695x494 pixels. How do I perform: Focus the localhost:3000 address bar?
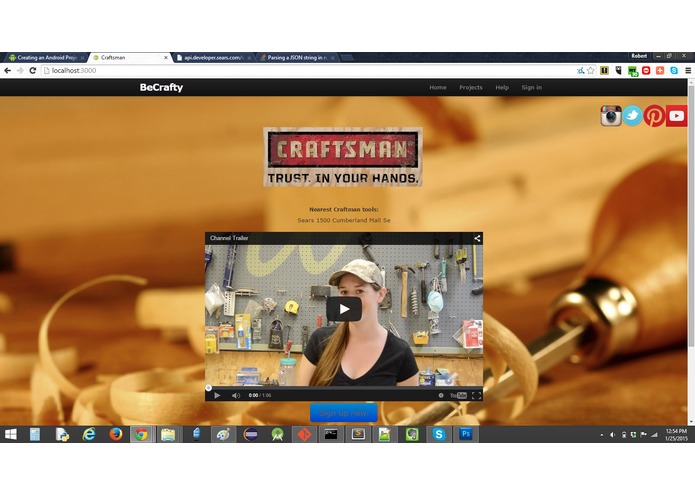[310, 70]
